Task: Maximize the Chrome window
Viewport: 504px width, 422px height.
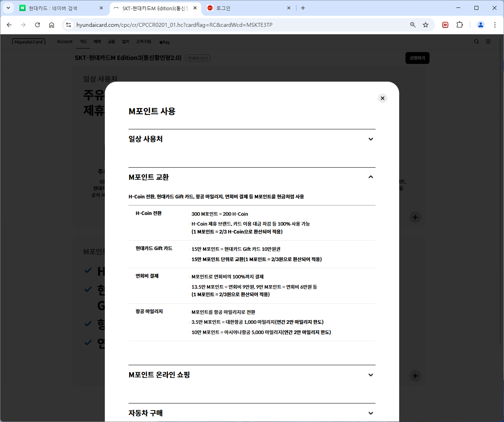Action: (476, 8)
